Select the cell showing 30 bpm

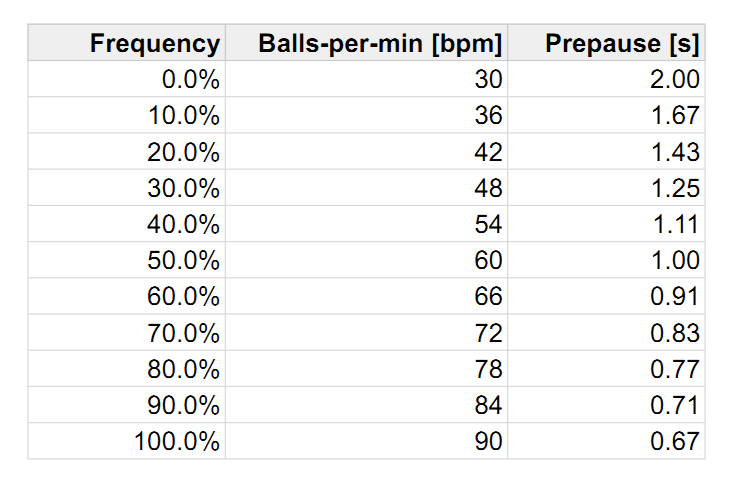367,79
